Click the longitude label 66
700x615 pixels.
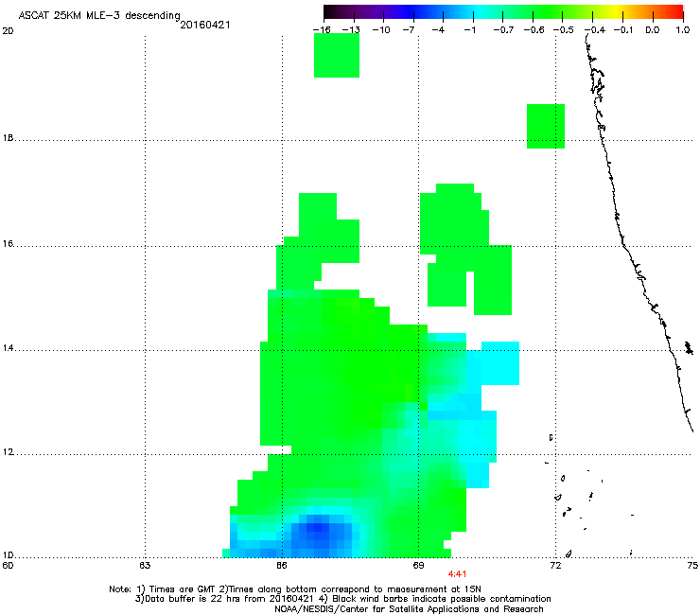click(282, 566)
